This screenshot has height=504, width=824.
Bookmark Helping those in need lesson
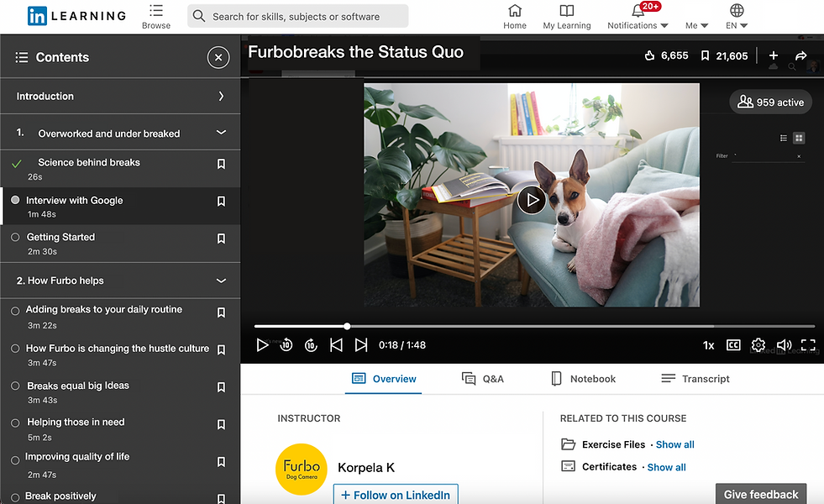221,425
